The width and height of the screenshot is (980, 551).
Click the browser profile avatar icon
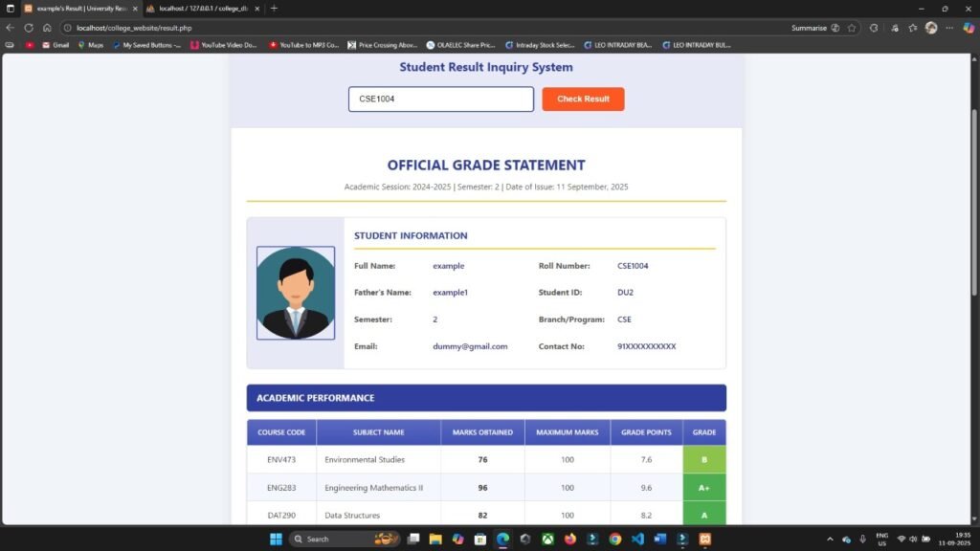tap(931, 28)
